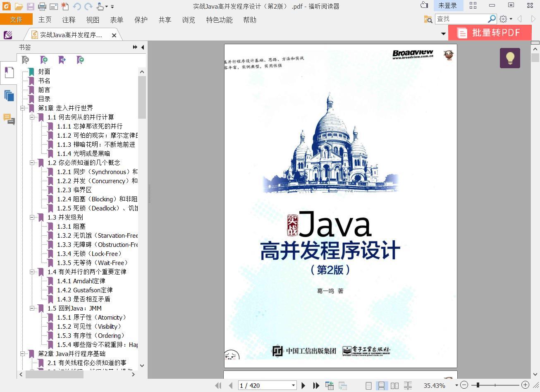Switch to the 保护 ribbon tab

(141, 19)
